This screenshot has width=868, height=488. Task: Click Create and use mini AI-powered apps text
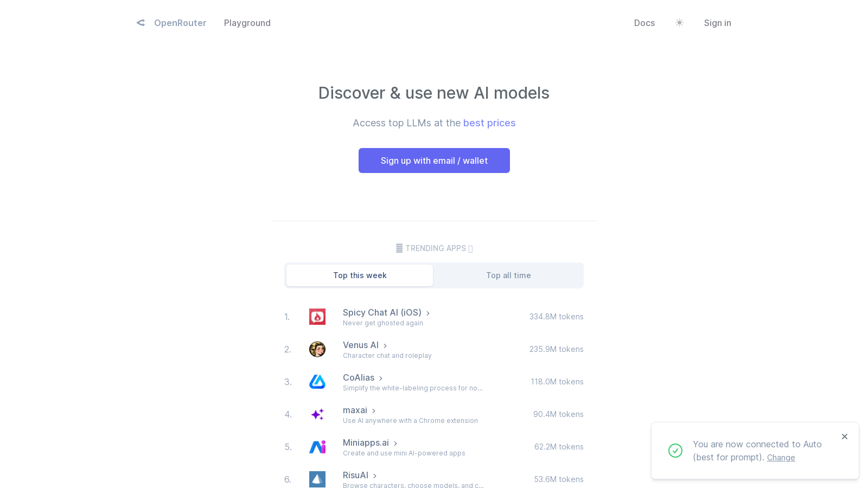(404, 453)
